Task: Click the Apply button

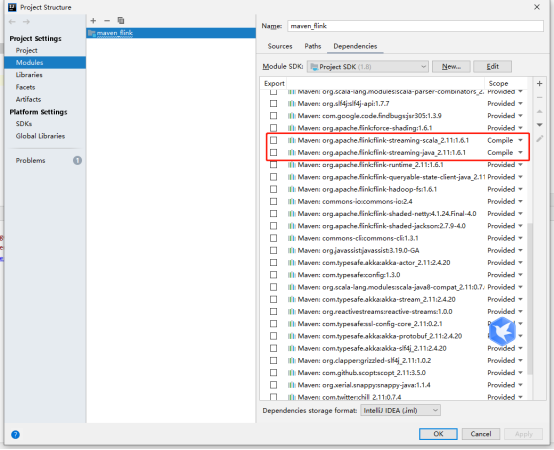Action: 524,434
